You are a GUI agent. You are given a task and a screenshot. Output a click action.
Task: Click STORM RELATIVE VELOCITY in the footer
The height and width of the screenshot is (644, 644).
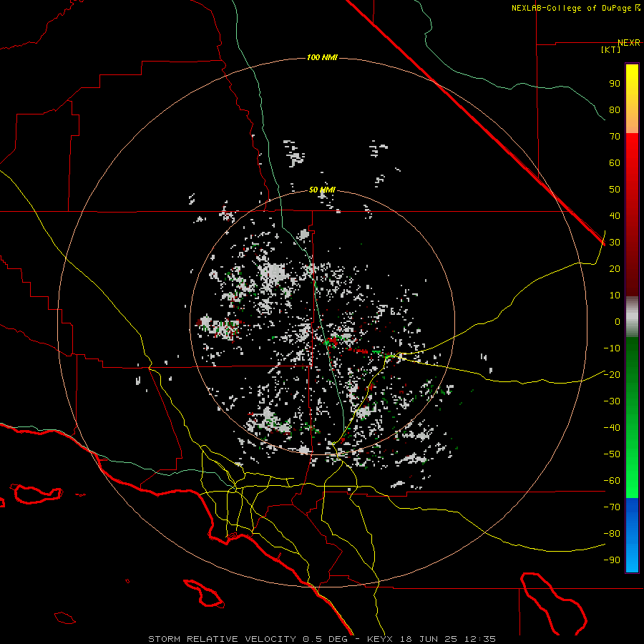222,639
